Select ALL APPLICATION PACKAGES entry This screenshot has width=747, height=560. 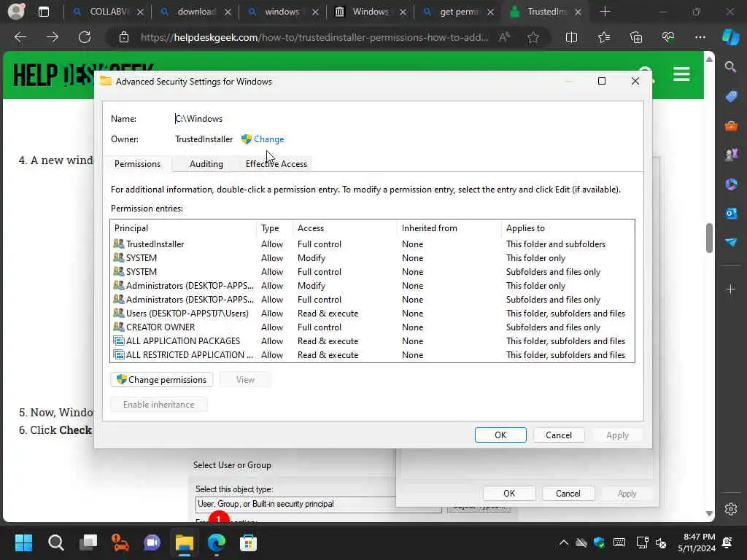[372, 341]
